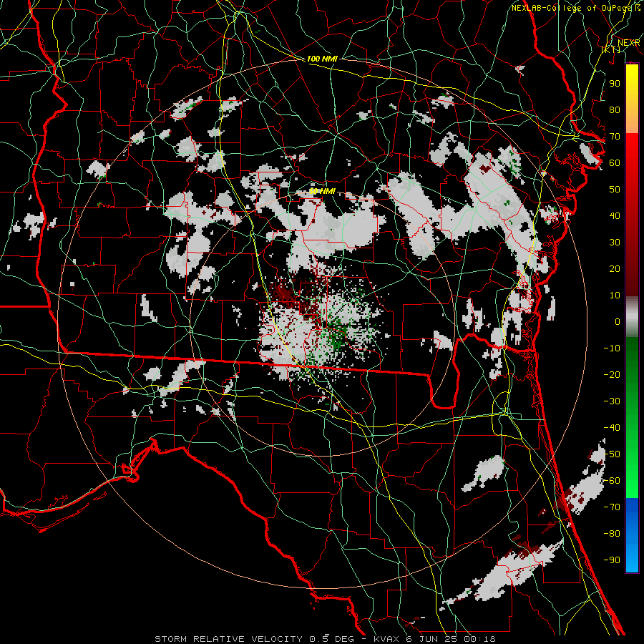Image resolution: width=644 pixels, height=644 pixels.
Task: Click the [KT] units label above the color bar
Action: 611,49
